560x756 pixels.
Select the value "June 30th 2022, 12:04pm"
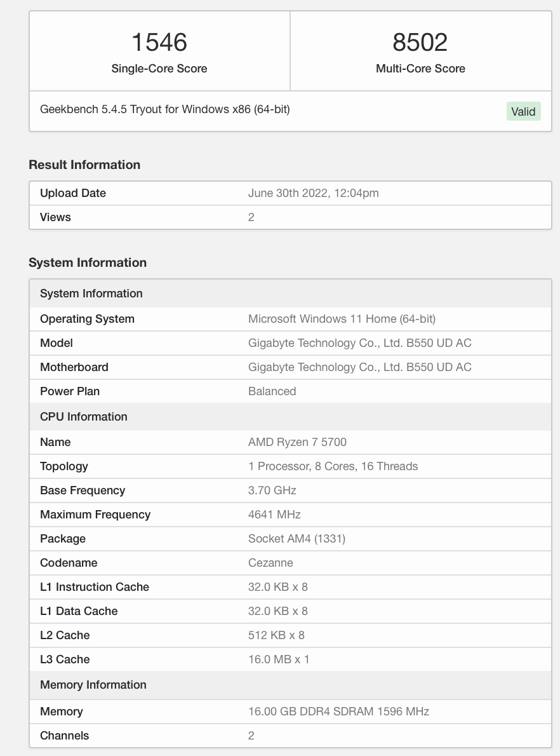coord(313,193)
